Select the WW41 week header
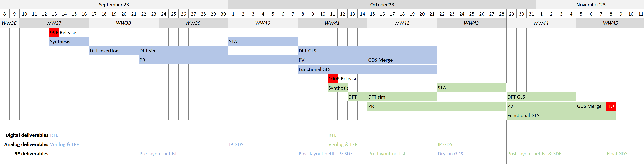 pos(332,23)
